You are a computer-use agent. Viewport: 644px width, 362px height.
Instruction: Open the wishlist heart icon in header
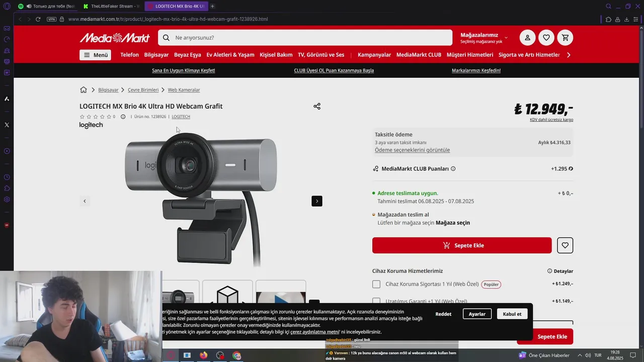click(546, 38)
